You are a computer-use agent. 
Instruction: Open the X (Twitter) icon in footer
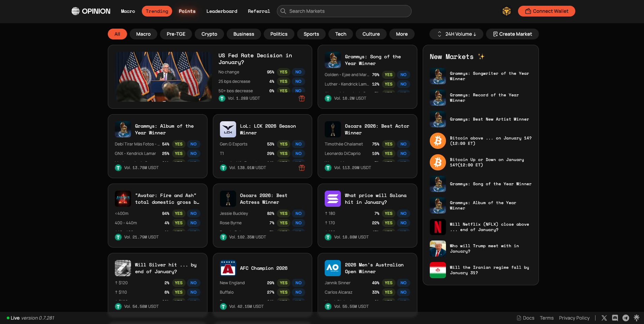[604, 318]
